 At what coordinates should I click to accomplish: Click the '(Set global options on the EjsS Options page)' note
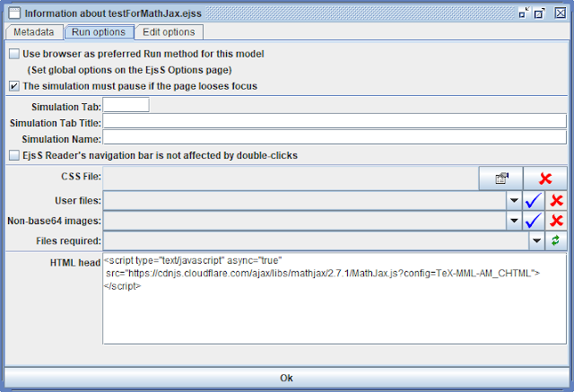click(x=129, y=70)
